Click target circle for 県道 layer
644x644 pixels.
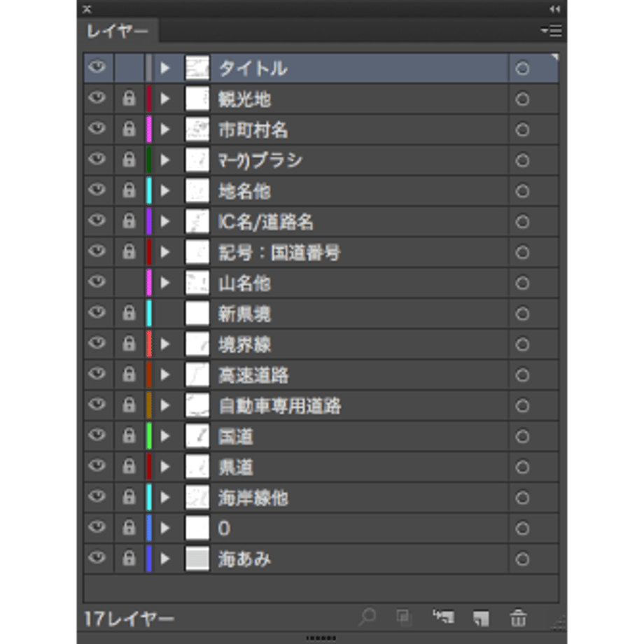(522, 467)
